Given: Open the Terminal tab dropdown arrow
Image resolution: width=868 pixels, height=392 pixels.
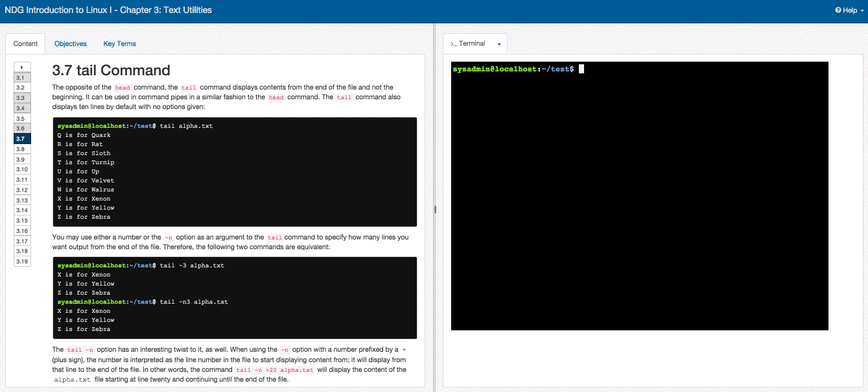Looking at the screenshot, I should click(x=499, y=44).
